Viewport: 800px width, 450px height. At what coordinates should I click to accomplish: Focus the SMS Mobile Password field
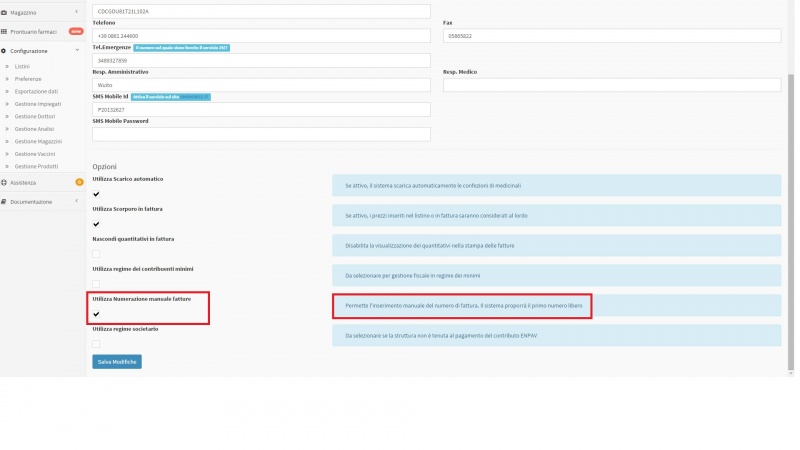pyautogui.click(x=261, y=134)
